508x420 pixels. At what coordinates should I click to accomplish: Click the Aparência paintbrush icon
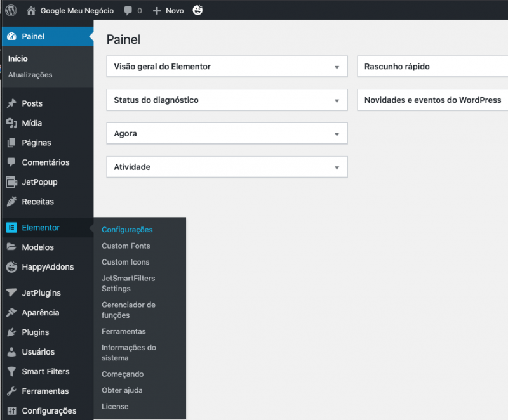[11, 313]
